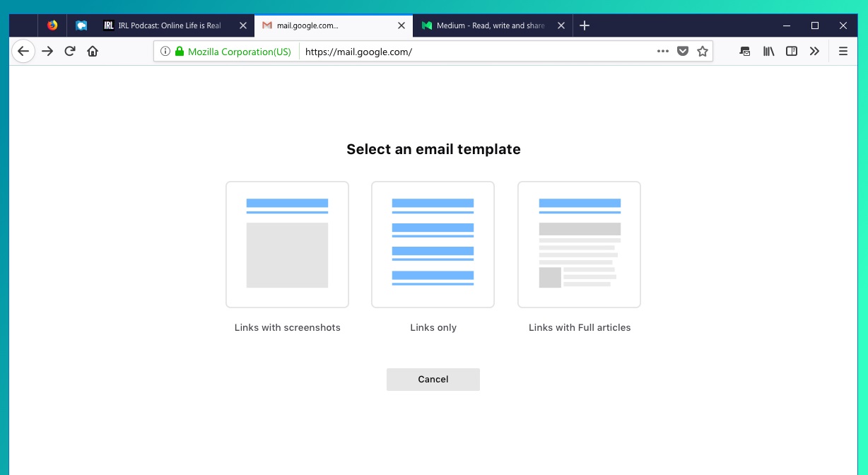Close the Firefox window
Image resolution: width=868 pixels, height=475 pixels.
[843, 25]
